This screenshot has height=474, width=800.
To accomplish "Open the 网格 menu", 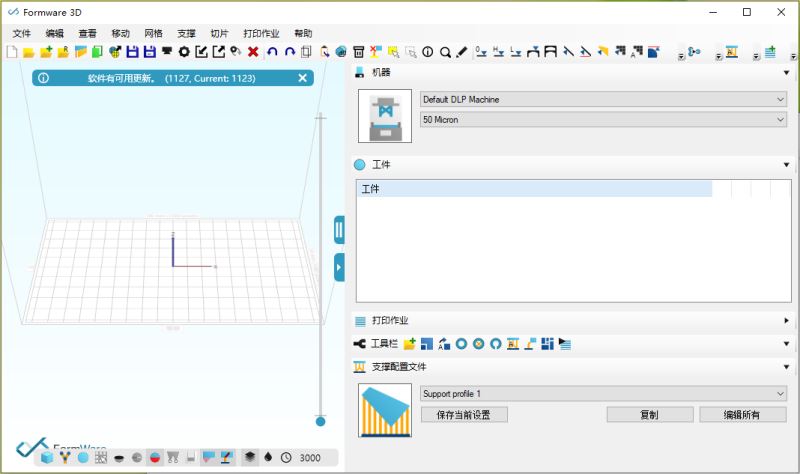I will coord(153,33).
